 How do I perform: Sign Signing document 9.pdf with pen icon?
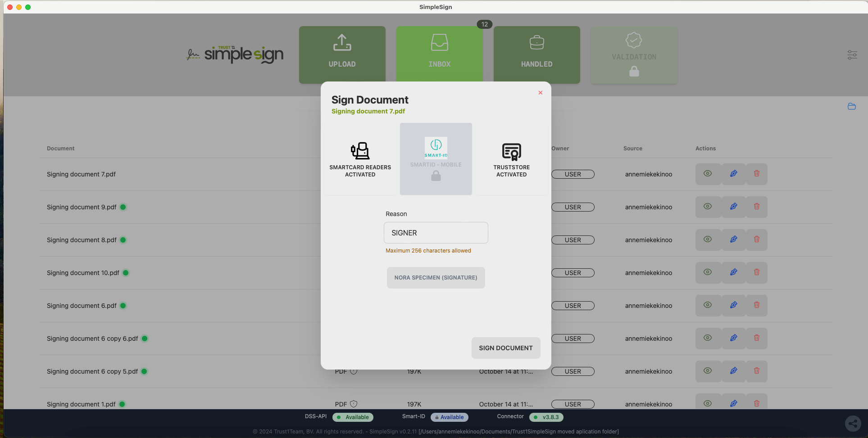click(733, 207)
